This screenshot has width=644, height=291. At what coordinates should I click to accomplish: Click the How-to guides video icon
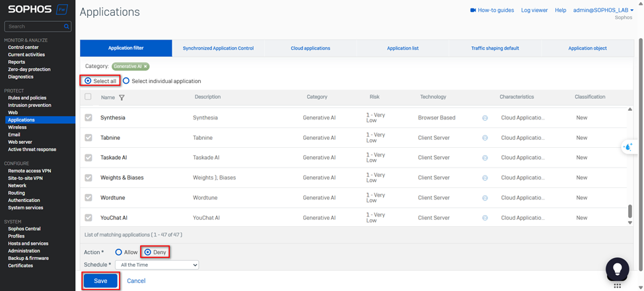click(x=473, y=11)
